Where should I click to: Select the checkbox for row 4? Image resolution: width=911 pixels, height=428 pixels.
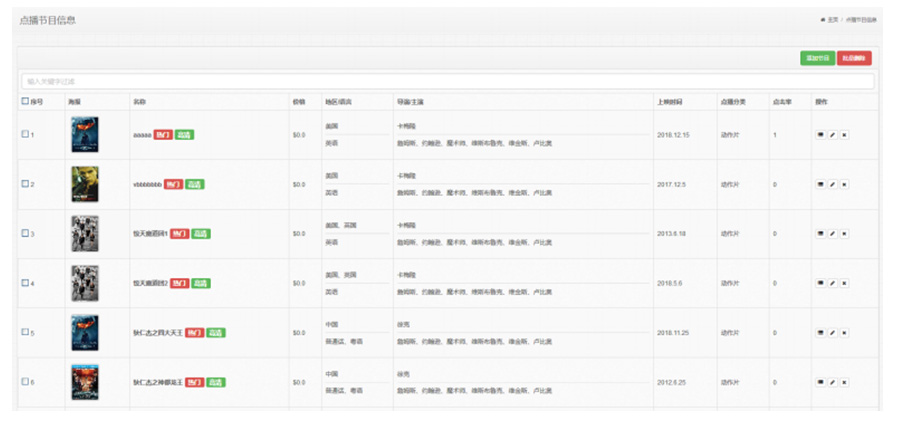(25, 283)
